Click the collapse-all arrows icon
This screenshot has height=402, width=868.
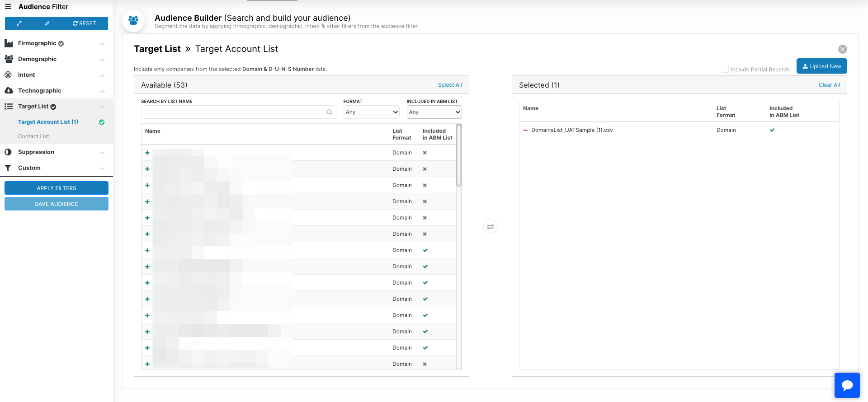coord(47,23)
